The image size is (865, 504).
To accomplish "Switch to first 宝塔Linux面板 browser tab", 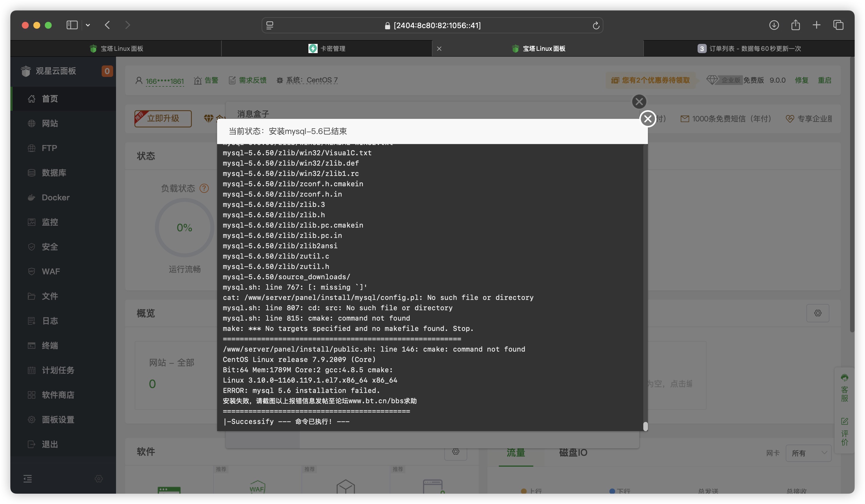I will 116,49.
